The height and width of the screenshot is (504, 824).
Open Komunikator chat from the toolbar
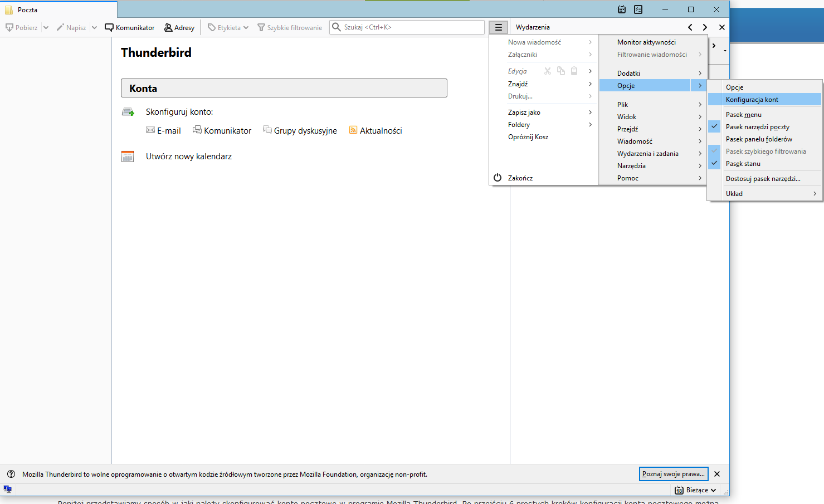tap(130, 27)
